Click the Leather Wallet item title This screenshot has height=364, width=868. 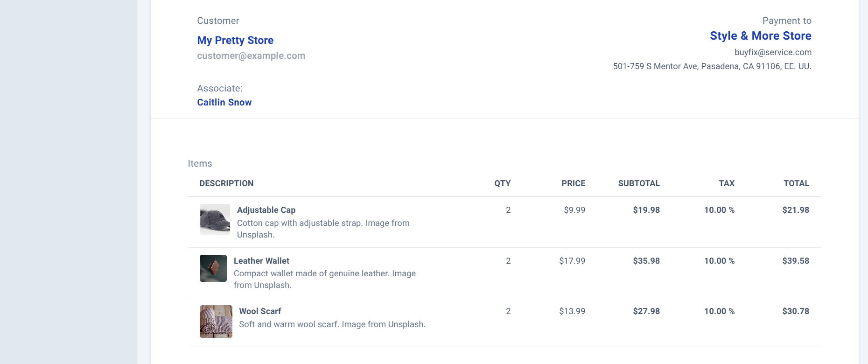point(261,261)
